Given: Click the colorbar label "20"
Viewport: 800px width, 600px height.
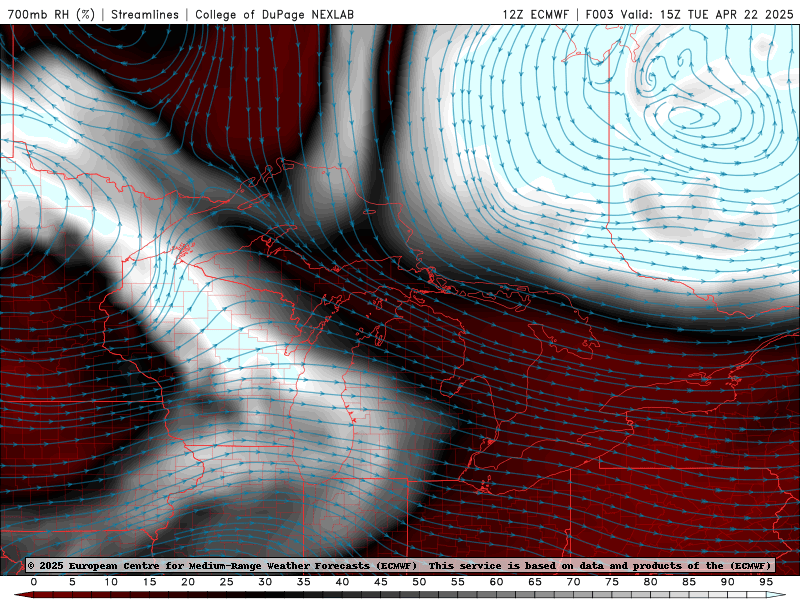Looking at the screenshot, I should click(188, 582).
